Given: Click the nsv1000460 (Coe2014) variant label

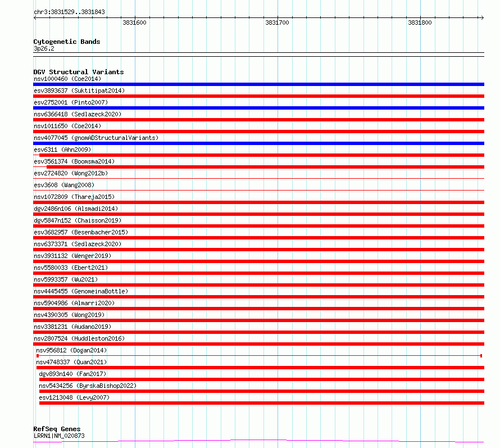Looking at the screenshot, I should point(67,79).
